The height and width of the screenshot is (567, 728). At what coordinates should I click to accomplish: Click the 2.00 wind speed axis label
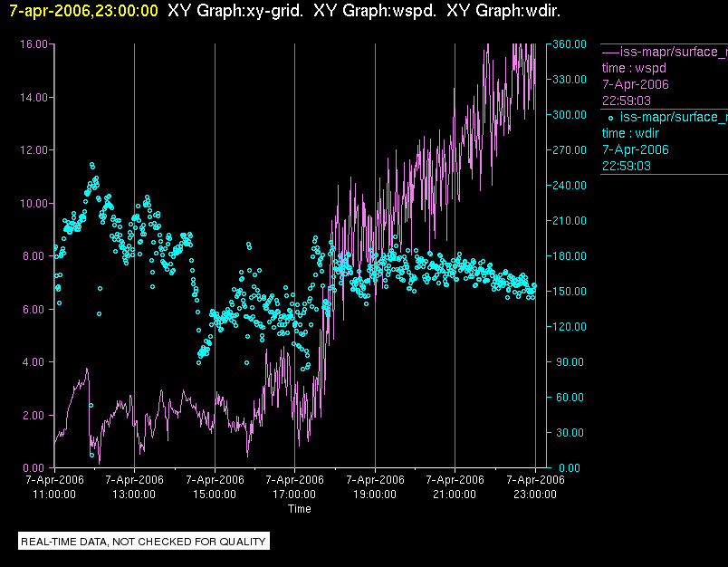[35, 415]
